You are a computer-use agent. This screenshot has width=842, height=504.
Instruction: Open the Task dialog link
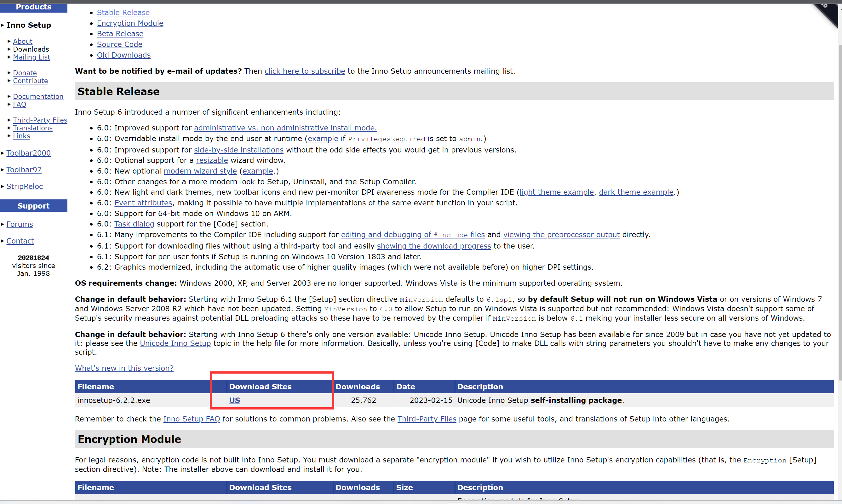pos(134,224)
